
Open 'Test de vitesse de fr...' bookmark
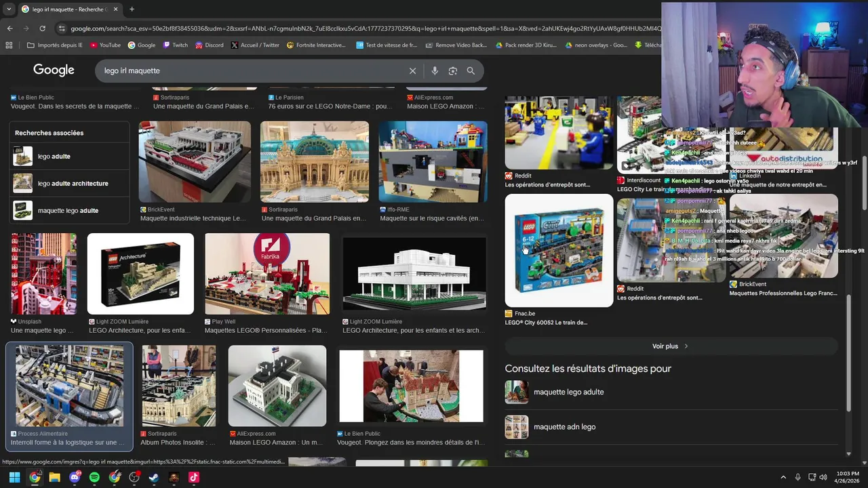[x=387, y=45]
